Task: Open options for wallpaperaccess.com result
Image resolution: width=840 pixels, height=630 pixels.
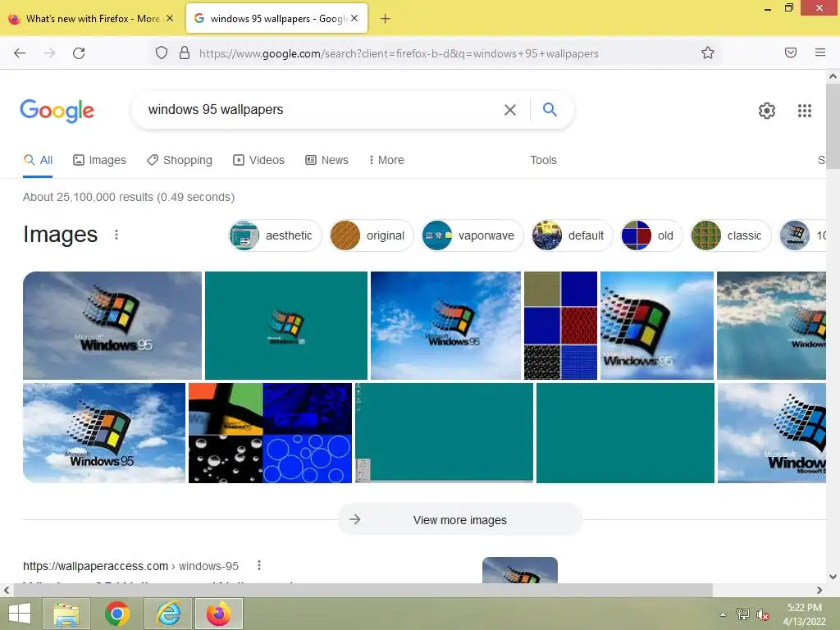Action: pyautogui.click(x=259, y=565)
